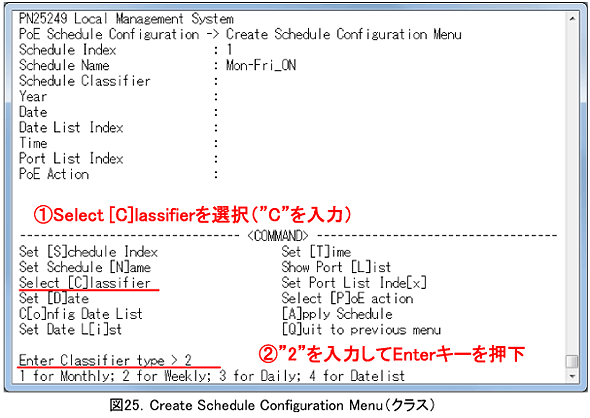The height and width of the screenshot is (418, 590).
Task: Click the scrollbar down arrow
Action: pos(572,376)
